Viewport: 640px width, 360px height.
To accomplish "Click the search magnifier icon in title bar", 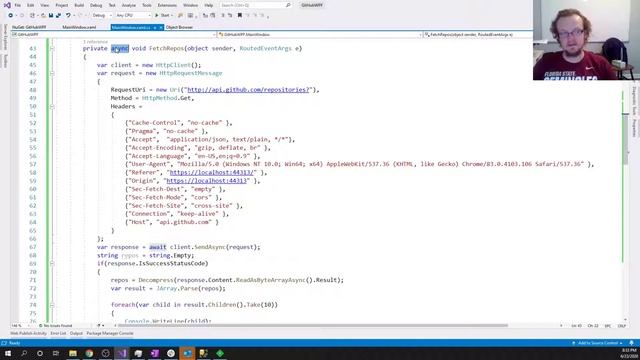I will (x=288, y=5).
